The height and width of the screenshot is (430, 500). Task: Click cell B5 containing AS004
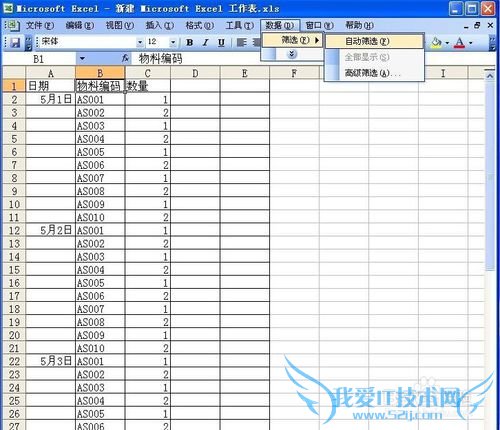[100, 139]
